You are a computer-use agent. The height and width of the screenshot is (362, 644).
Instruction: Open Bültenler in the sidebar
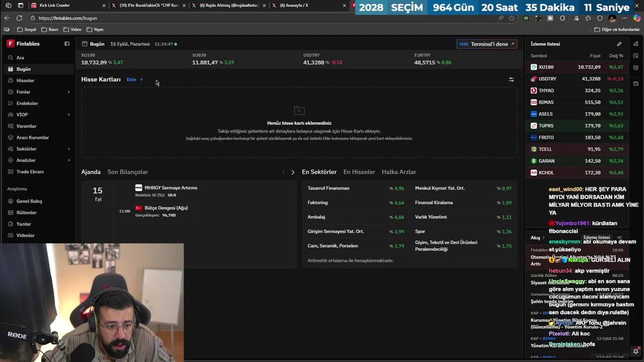38,213
